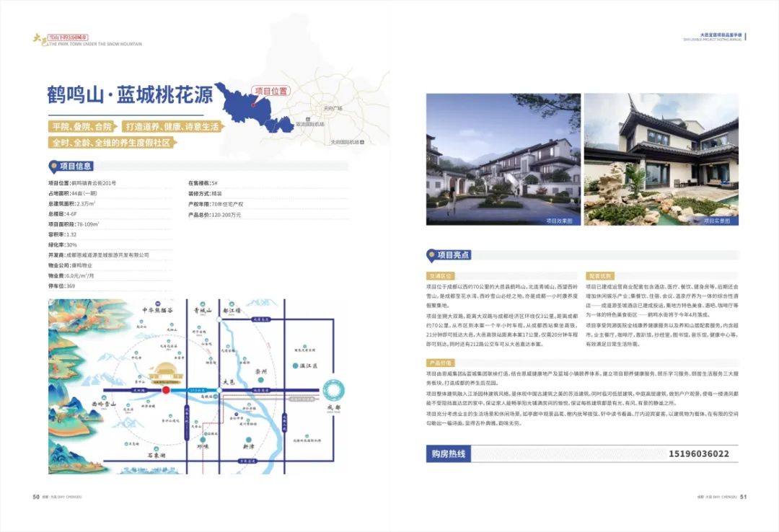Click the 成都 ring emblem on the map
Image resolution: width=779 pixels, height=532 pixels.
coord(334,390)
